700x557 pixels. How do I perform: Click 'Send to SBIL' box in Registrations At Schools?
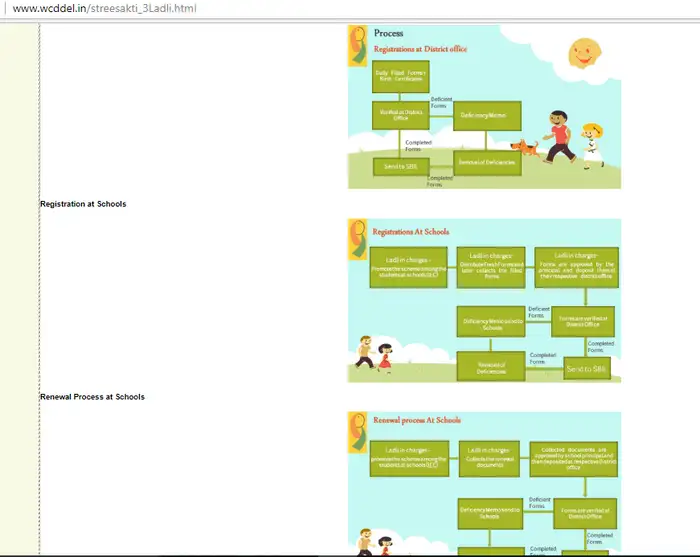point(585,369)
